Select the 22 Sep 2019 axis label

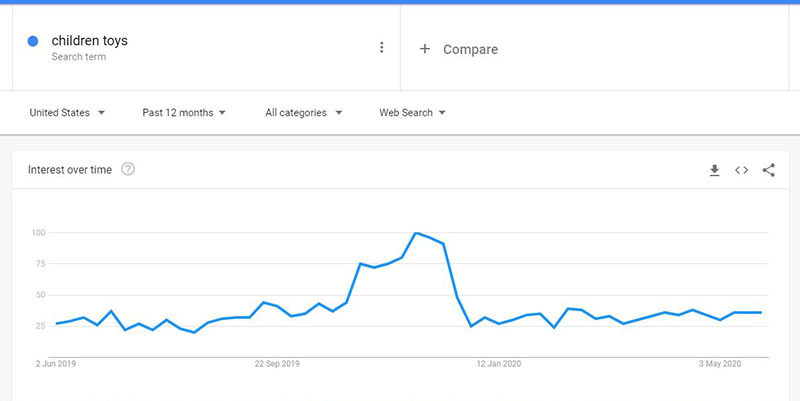(x=277, y=364)
